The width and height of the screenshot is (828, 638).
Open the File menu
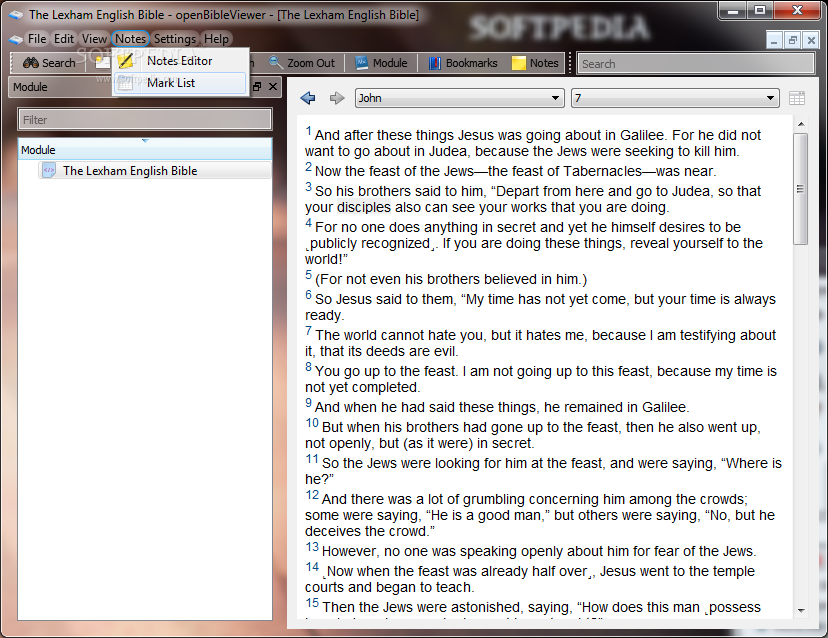(x=36, y=39)
